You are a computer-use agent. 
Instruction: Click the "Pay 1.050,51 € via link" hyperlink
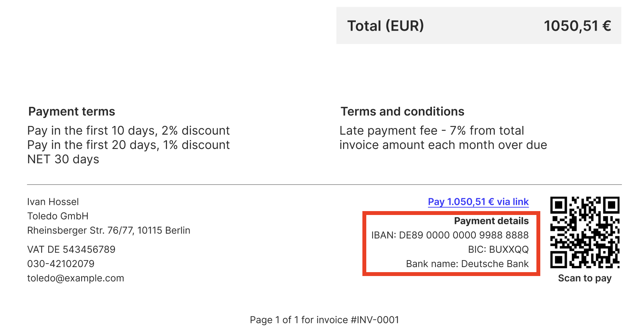tap(478, 202)
